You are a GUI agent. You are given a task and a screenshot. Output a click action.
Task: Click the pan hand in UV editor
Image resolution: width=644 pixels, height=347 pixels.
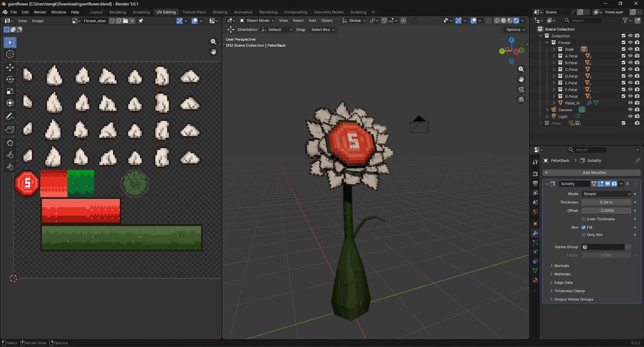coord(214,52)
